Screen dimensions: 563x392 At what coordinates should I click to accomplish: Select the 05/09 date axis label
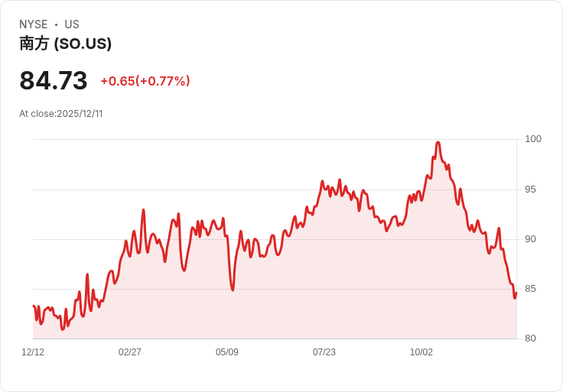coord(227,352)
